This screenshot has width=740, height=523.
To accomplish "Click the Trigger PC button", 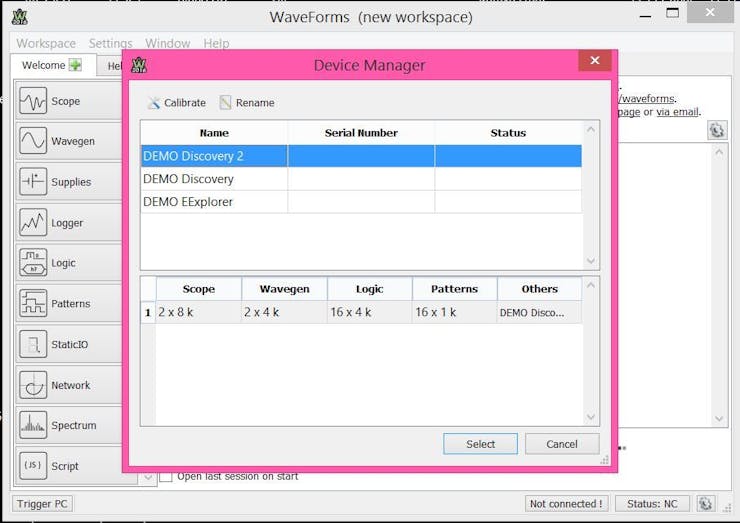I will pyautogui.click(x=42, y=504).
